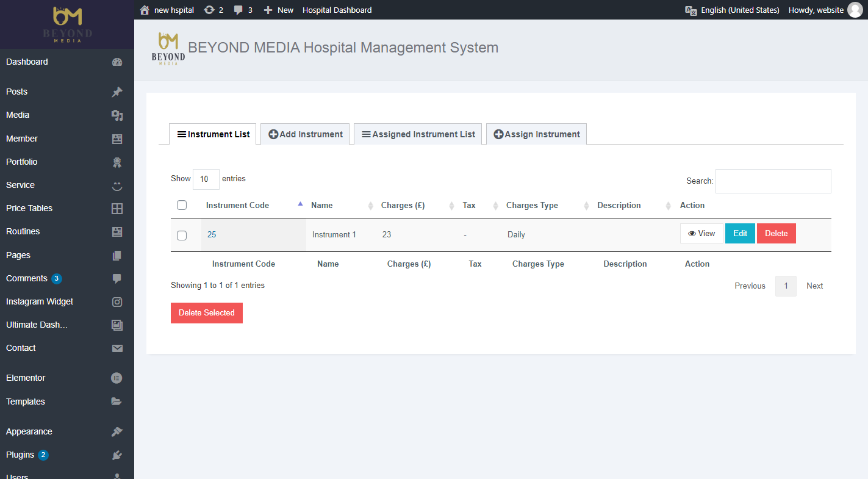868x479 pixels.
Task: Click the Contact envelope icon in sidebar
Action: click(117, 348)
